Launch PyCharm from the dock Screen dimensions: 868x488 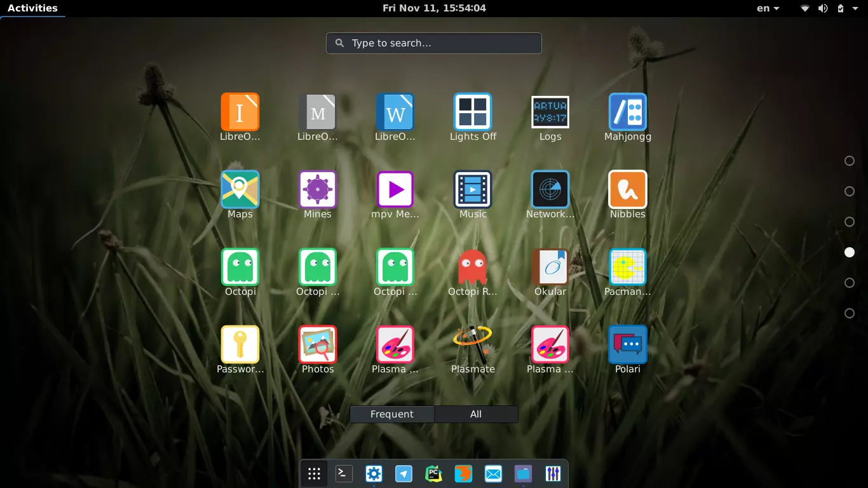point(433,473)
